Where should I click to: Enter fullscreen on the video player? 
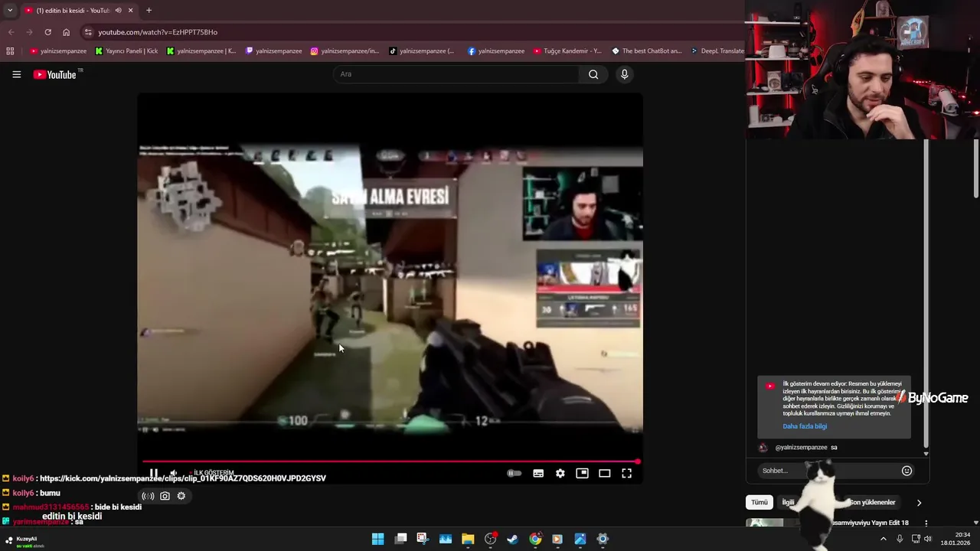626,474
